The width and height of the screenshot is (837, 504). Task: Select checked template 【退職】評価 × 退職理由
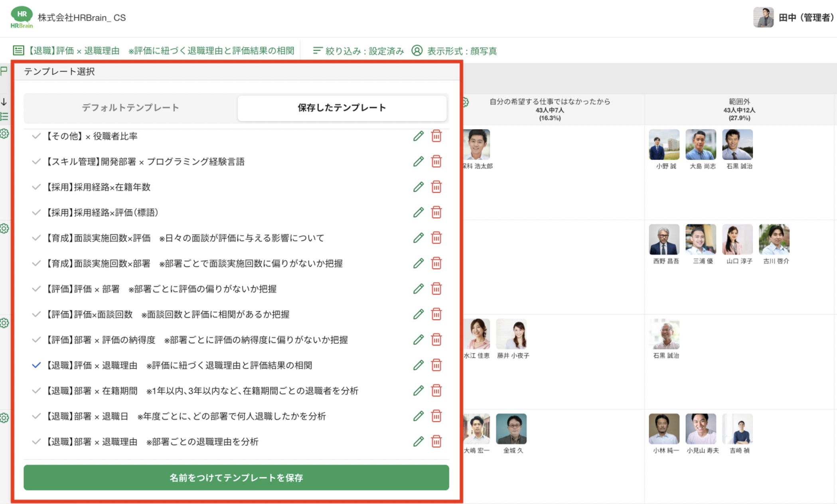pos(36,365)
